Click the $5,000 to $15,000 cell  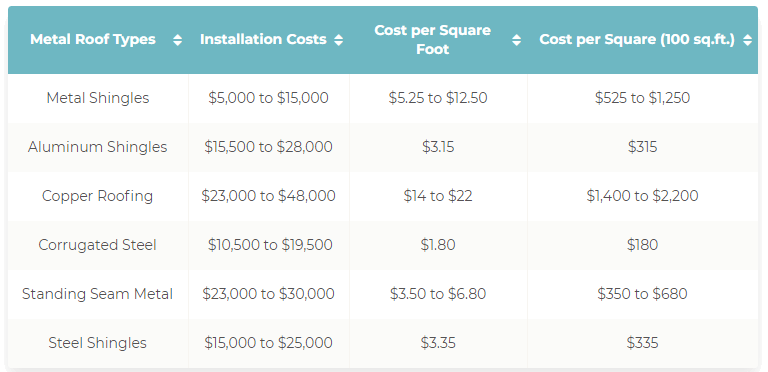[268, 98]
